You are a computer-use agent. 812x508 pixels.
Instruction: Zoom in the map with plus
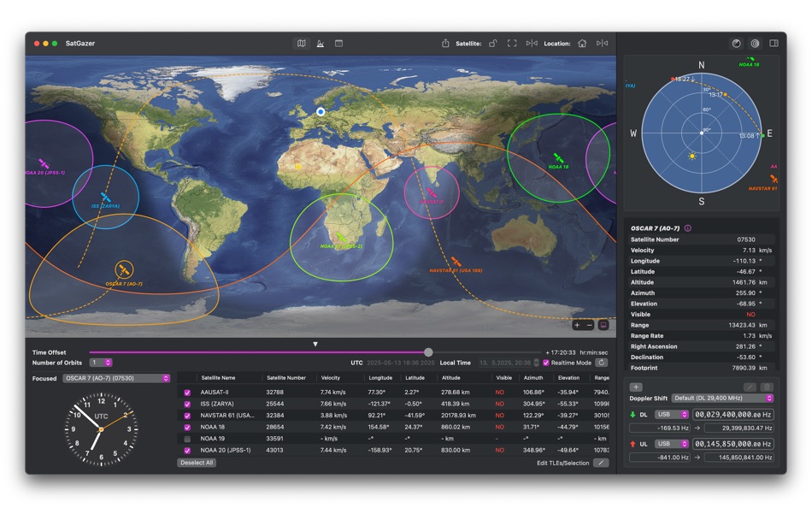[577, 325]
